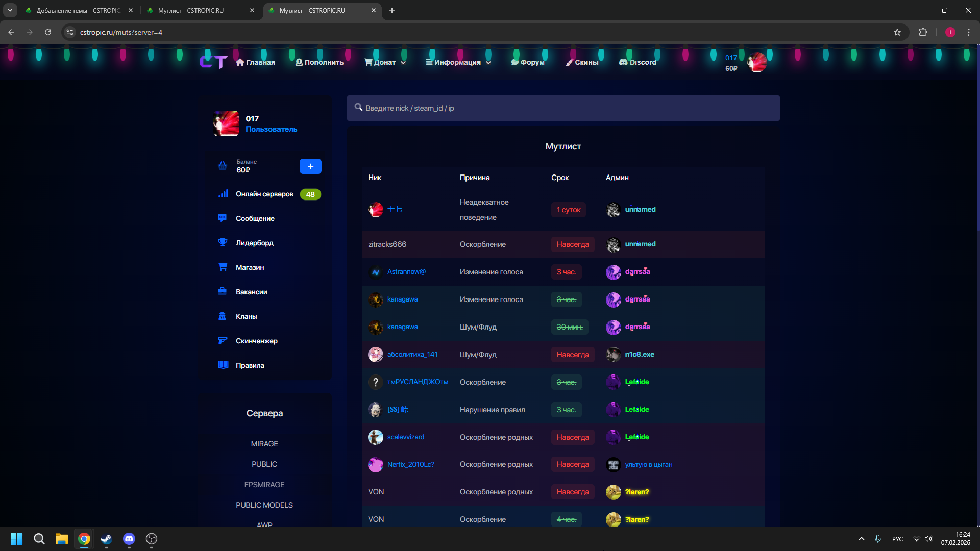Click the Discord link in navigation
The width and height of the screenshot is (980, 551).
[638, 62]
